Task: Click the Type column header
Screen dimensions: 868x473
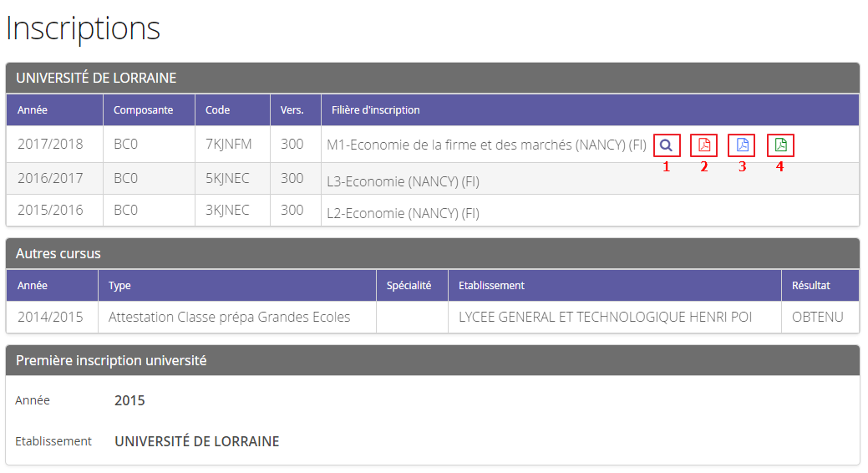Action: click(x=119, y=286)
